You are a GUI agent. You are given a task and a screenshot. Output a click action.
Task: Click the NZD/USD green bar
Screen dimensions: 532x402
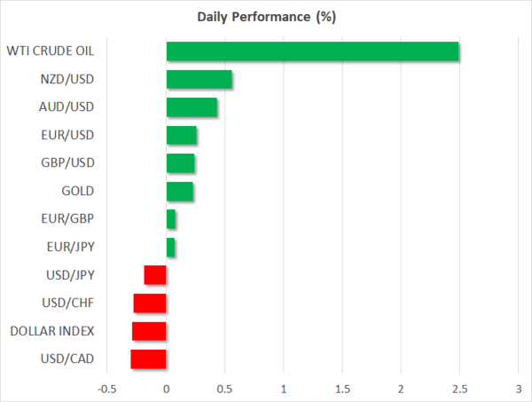click(199, 80)
